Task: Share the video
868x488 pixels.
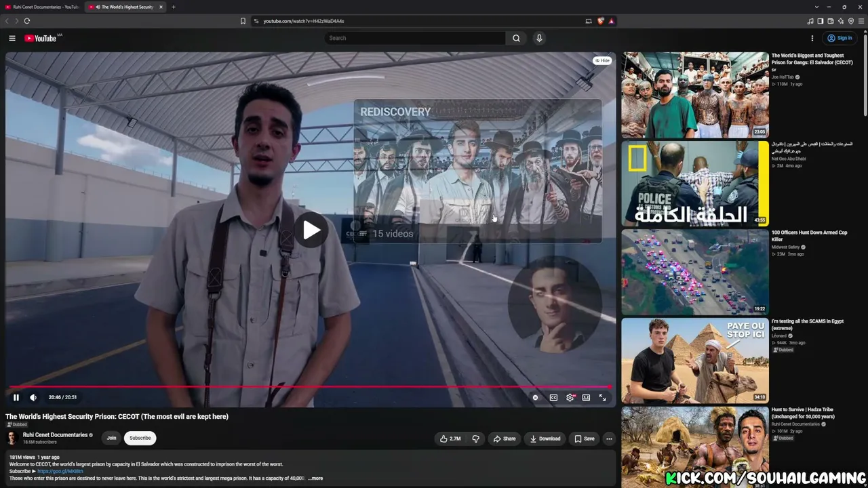Action: tap(505, 439)
